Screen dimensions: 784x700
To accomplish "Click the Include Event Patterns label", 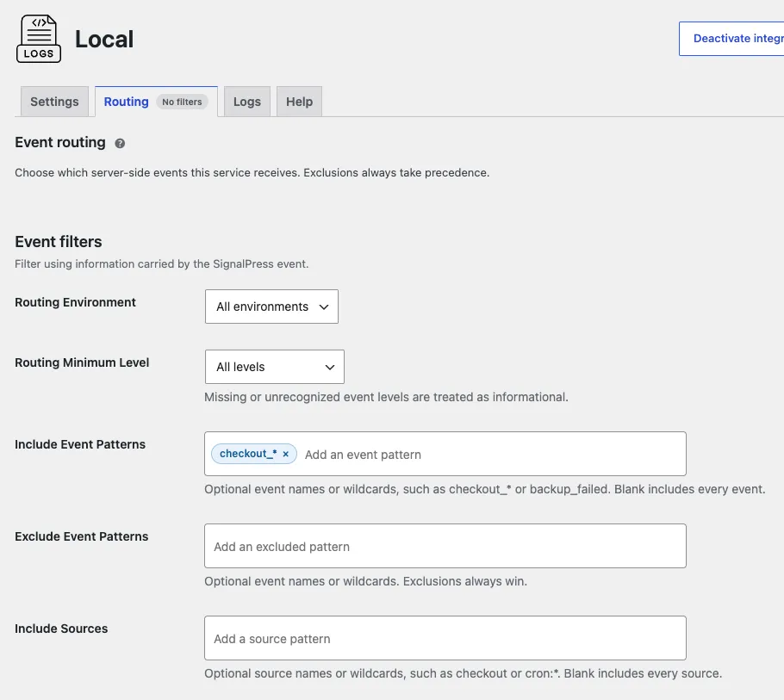I will point(80,444).
